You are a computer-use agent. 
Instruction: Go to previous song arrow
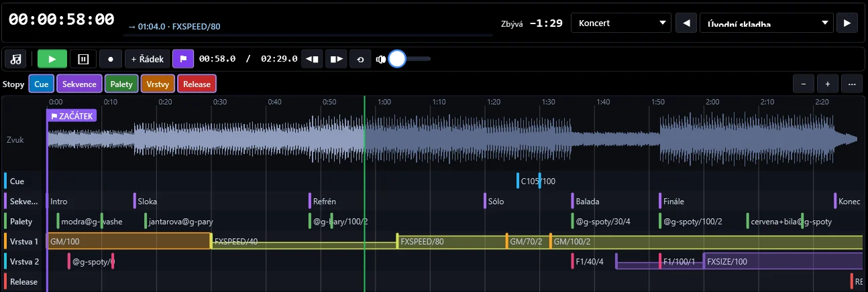point(686,23)
